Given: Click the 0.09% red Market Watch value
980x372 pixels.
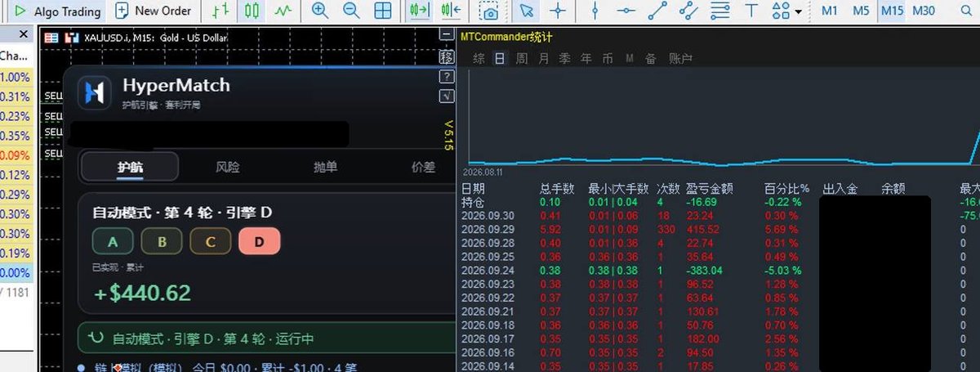Looking at the screenshot, I should (15, 155).
